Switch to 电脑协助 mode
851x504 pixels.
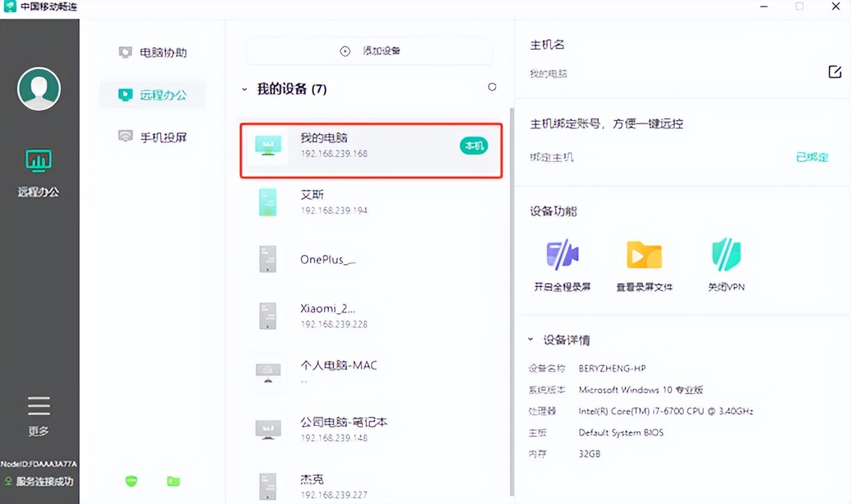[153, 52]
